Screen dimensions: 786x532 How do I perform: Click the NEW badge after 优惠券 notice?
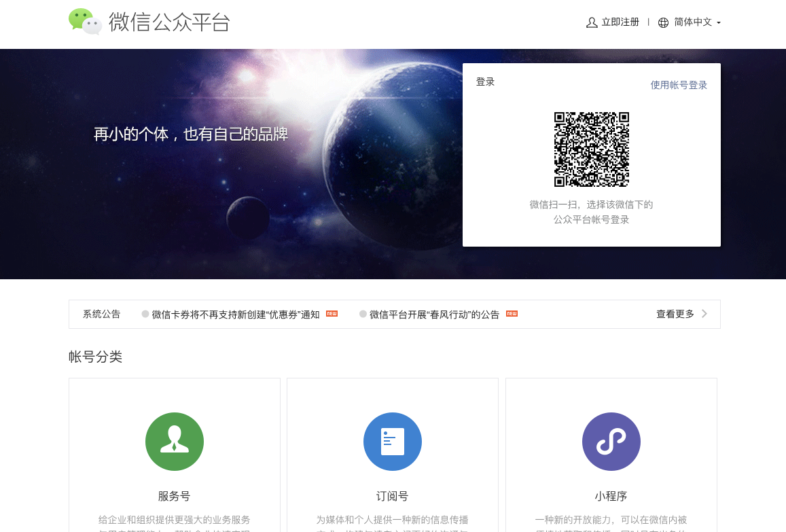point(332,314)
